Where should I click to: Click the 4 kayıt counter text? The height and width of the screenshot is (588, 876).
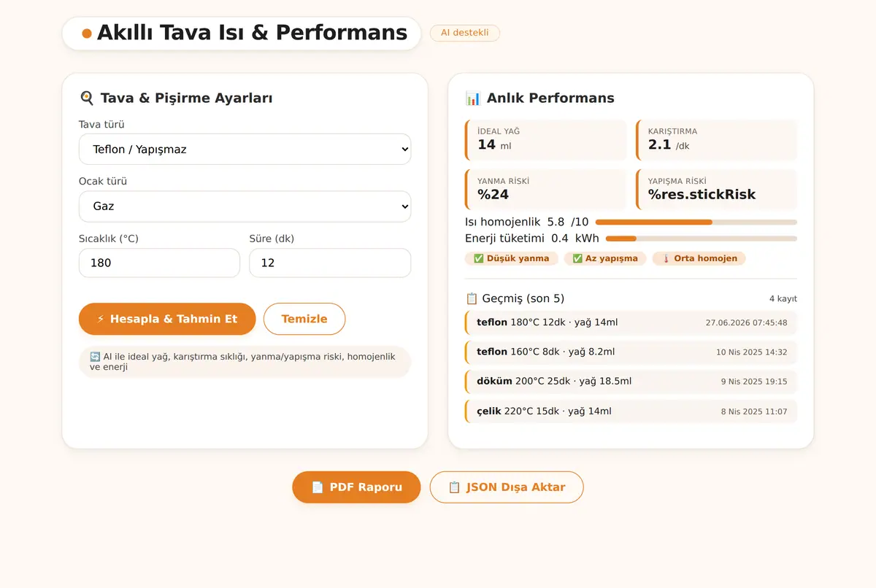pyautogui.click(x=783, y=299)
